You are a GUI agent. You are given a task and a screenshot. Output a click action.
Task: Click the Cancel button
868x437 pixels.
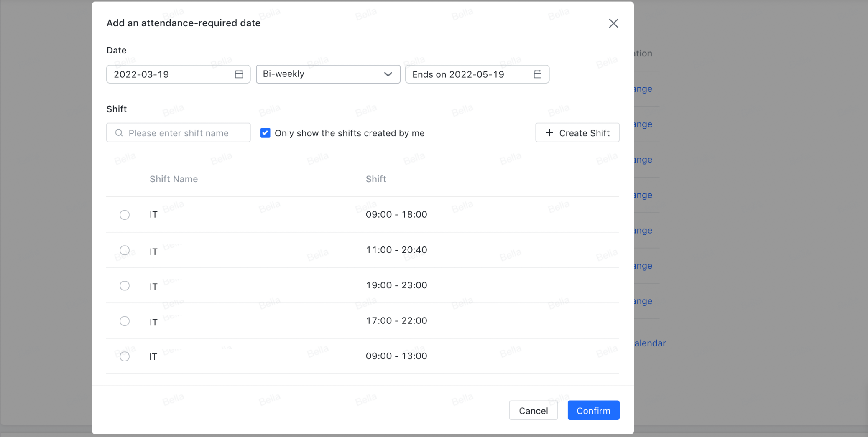(x=533, y=411)
